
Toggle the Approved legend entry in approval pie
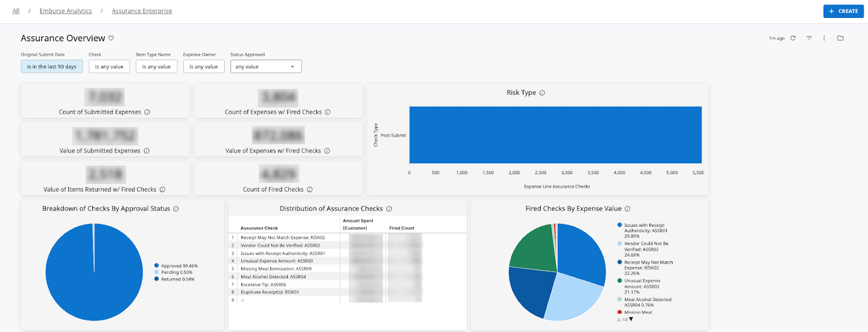pyautogui.click(x=178, y=266)
